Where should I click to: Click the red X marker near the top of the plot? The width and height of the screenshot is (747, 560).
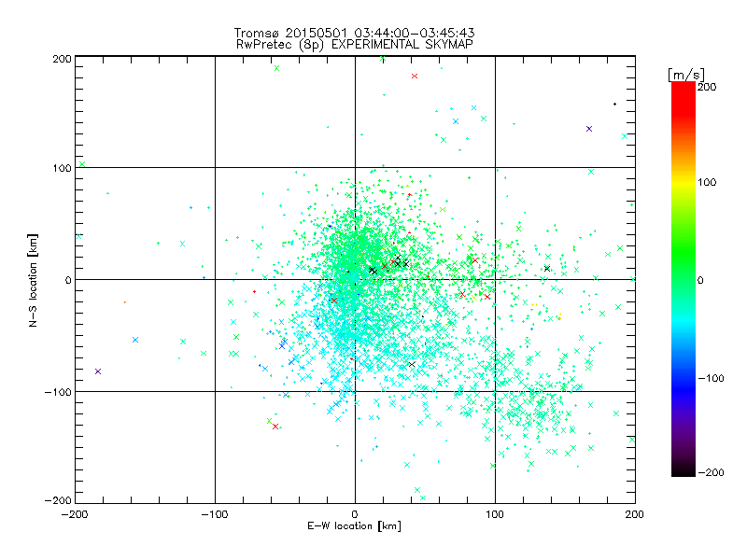click(x=415, y=77)
